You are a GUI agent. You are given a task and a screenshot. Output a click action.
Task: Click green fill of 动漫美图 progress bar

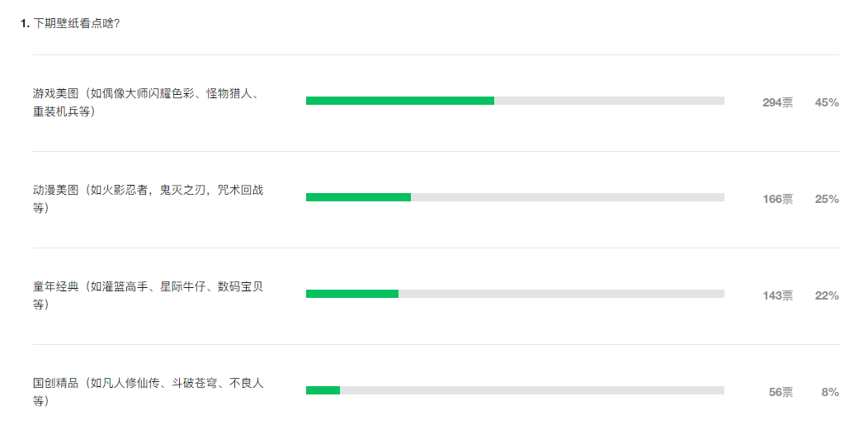pos(358,197)
